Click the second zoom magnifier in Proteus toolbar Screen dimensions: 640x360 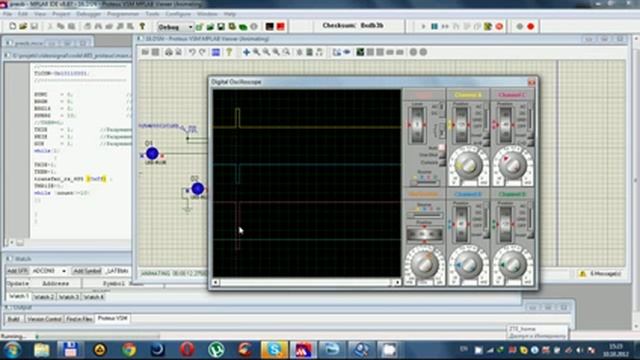coord(267,52)
